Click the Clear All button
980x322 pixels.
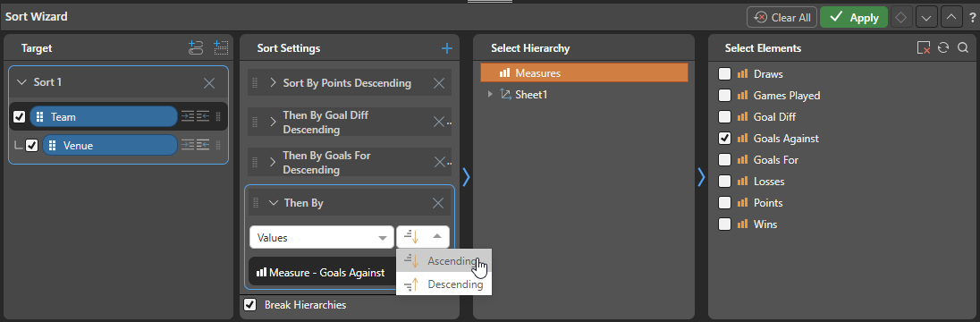pyautogui.click(x=781, y=18)
